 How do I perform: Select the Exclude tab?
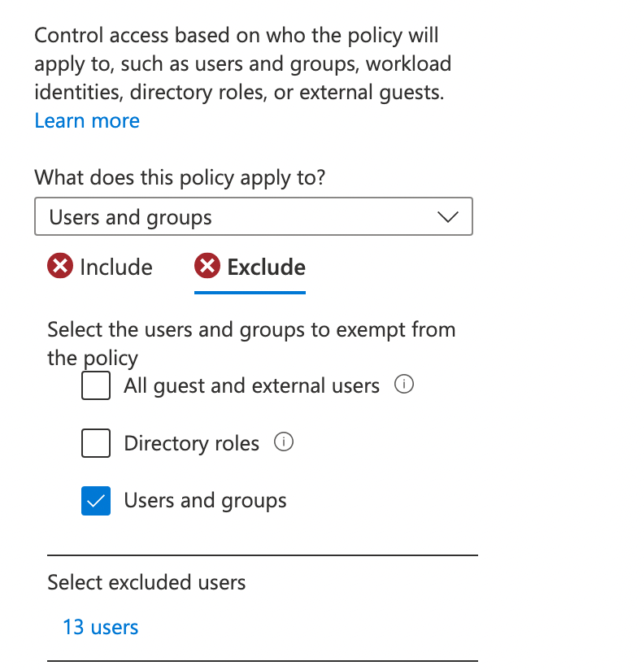(x=266, y=267)
